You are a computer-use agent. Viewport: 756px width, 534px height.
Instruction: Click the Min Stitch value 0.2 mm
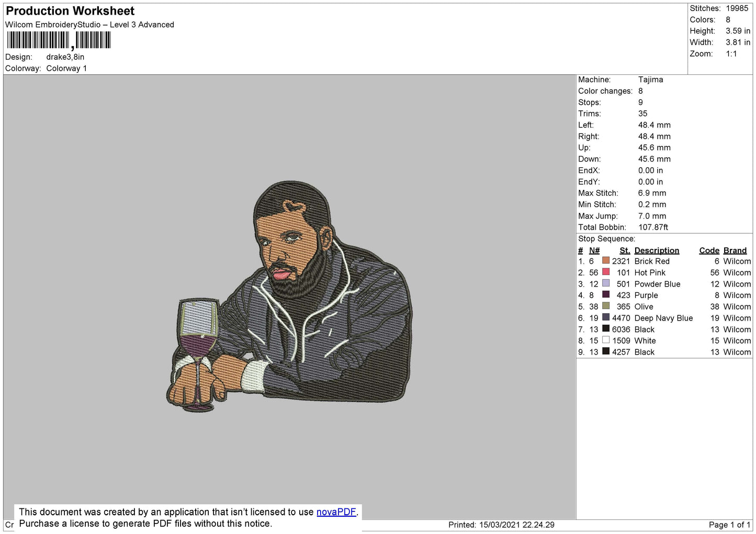click(652, 204)
